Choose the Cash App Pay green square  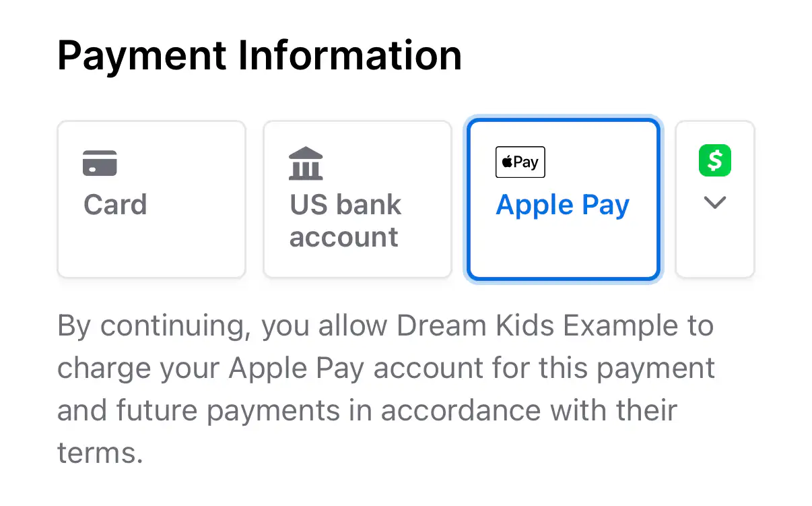click(x=715, y=160)
